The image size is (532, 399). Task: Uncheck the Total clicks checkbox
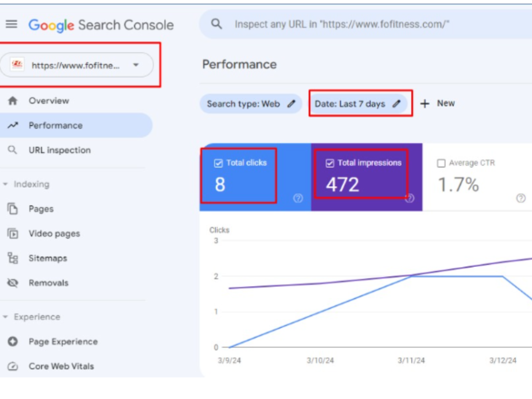pyautogui.click(x=218, y=163)
